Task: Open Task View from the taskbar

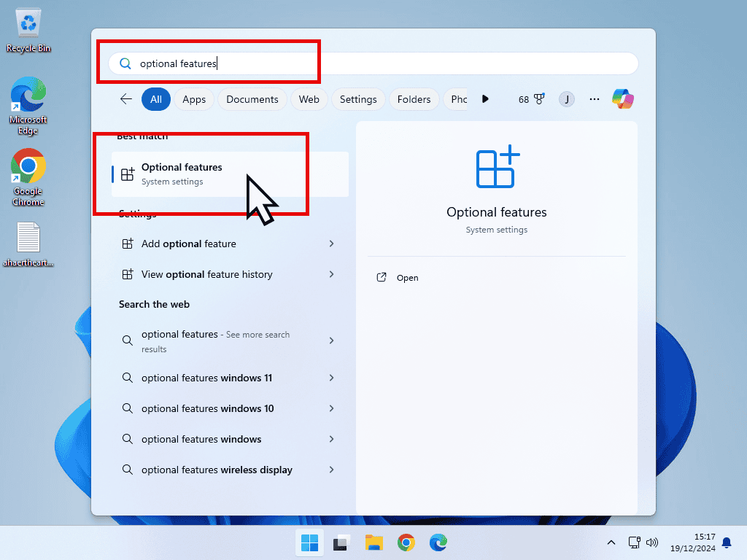Action: tap(341, 542)
